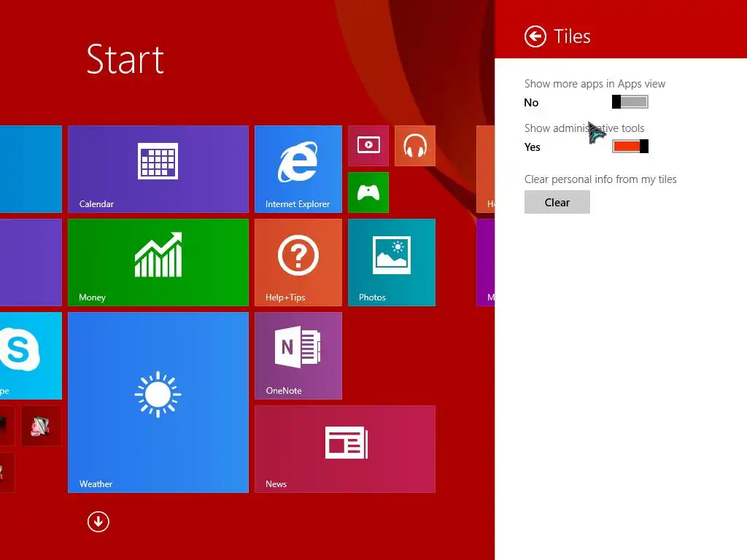Open the OneNote tile
Viewport: 747px width, 560px height.
[x=298, y=356]
